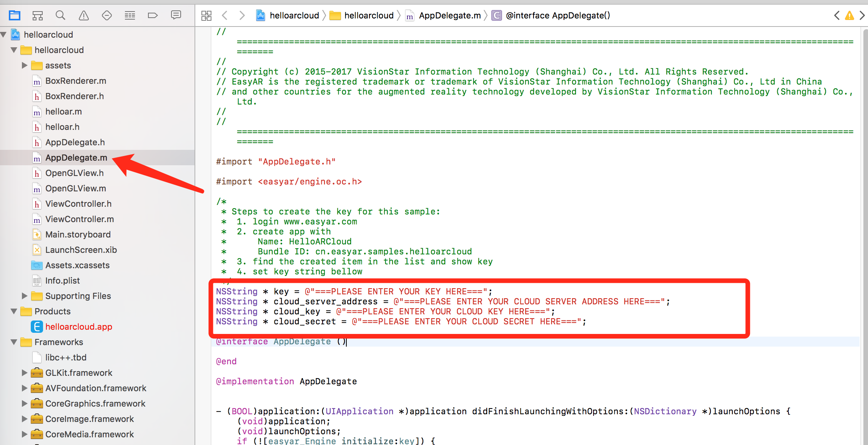The width and height of the screenshot is (868, 445).
Task: Expand the assets folder
Action: [x=24, y=65]
